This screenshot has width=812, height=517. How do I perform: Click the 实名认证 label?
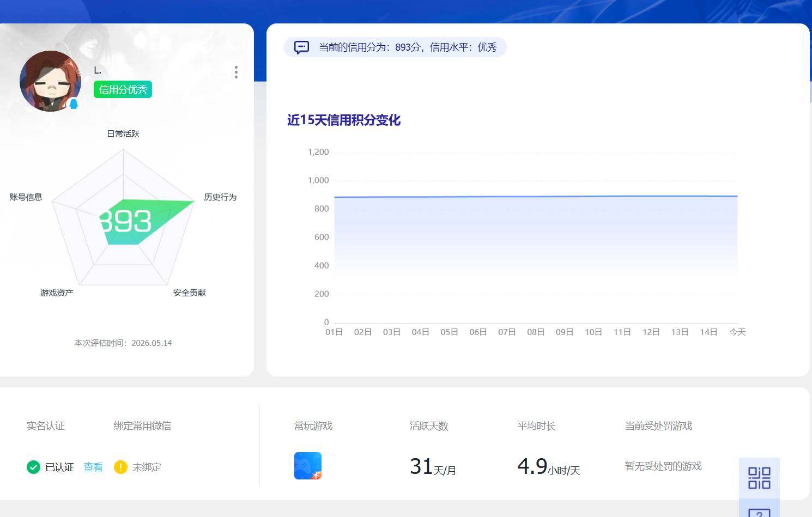46,425
